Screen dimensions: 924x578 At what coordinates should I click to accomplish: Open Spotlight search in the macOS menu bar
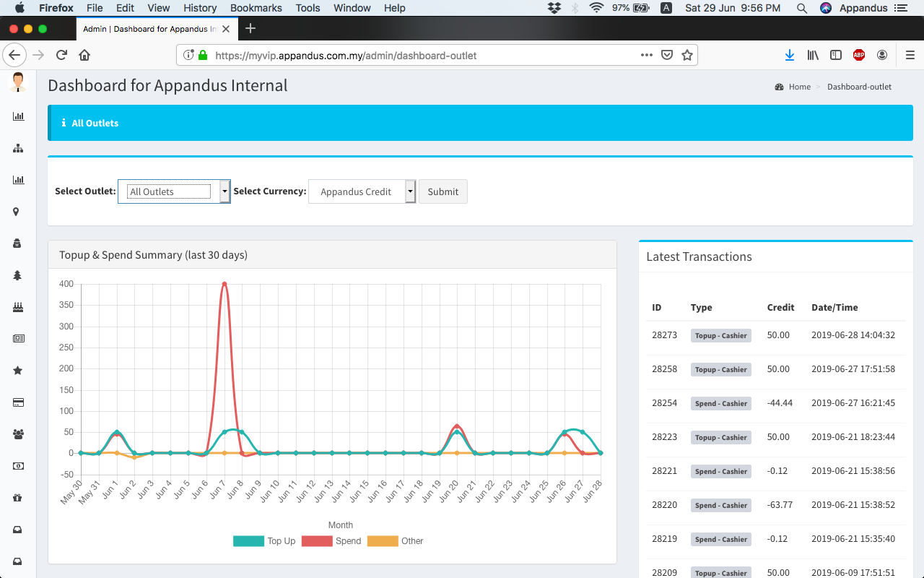pos(801,8)
